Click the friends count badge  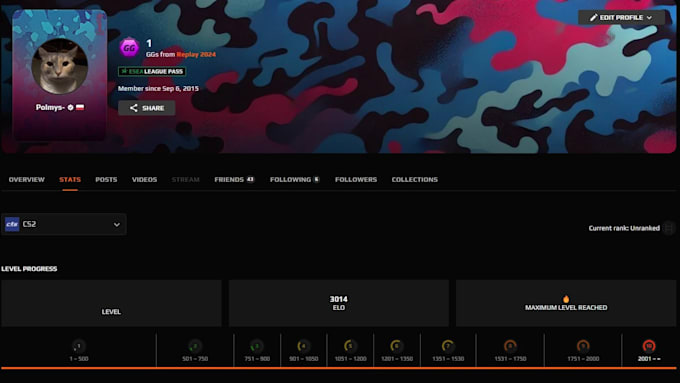tap(250, 179)
